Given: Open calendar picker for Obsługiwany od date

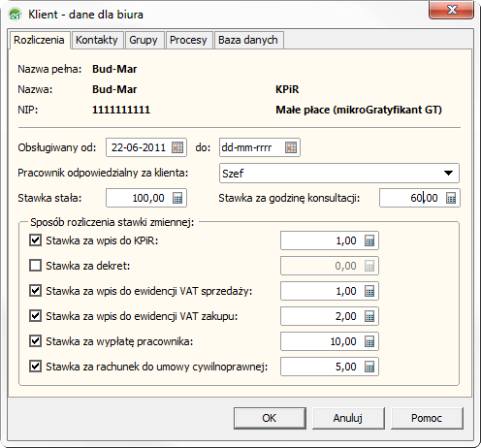Looking at the screenshot, I should 177,147.
